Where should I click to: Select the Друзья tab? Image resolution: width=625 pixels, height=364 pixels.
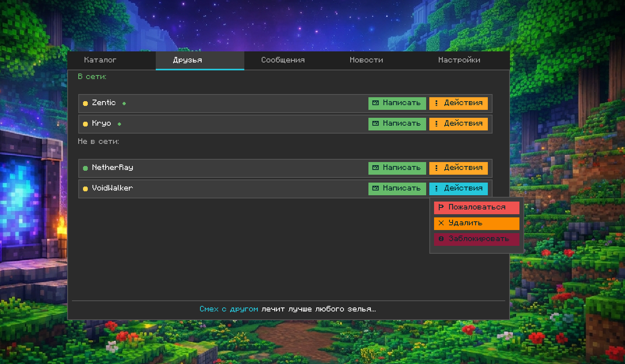tap(200, 60)
